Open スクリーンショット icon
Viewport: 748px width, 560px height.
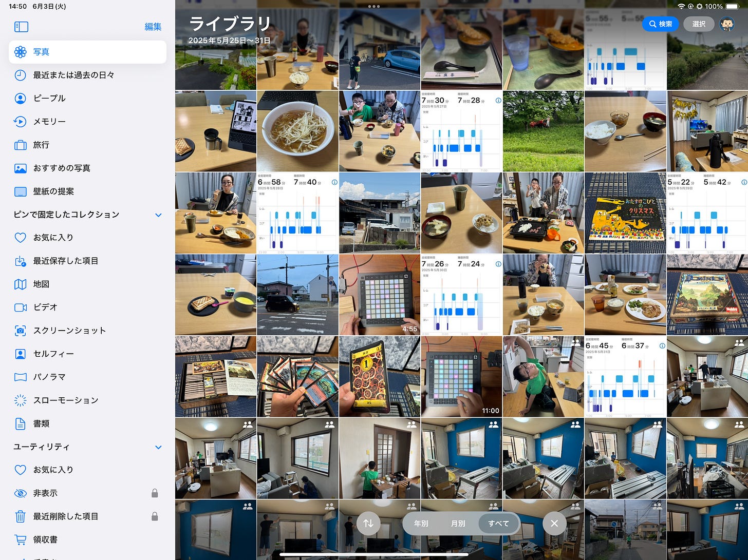20,331
